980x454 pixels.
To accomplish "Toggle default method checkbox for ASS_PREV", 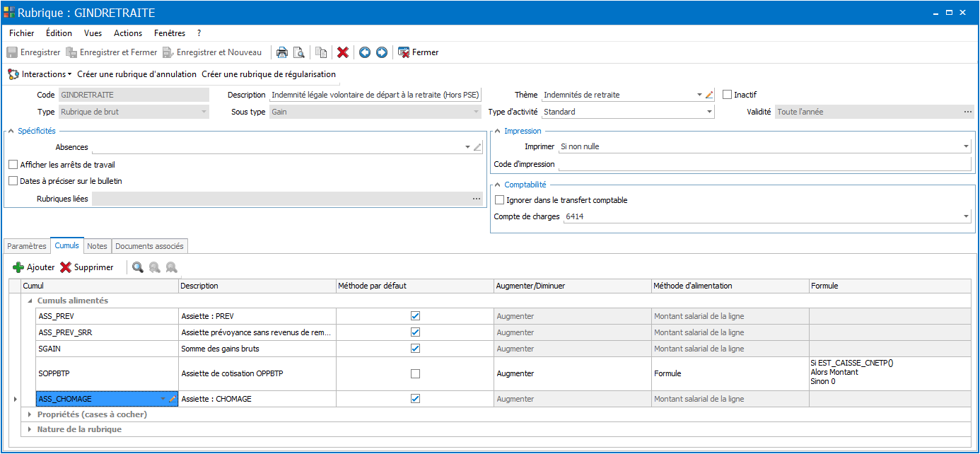I will point(416,316).
